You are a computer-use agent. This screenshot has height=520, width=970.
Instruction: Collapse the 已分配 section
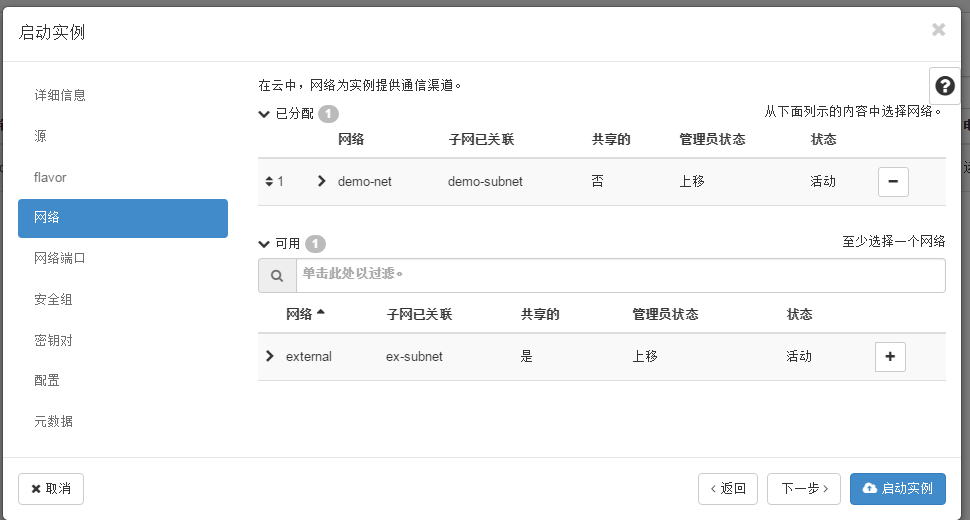[264, 114]
